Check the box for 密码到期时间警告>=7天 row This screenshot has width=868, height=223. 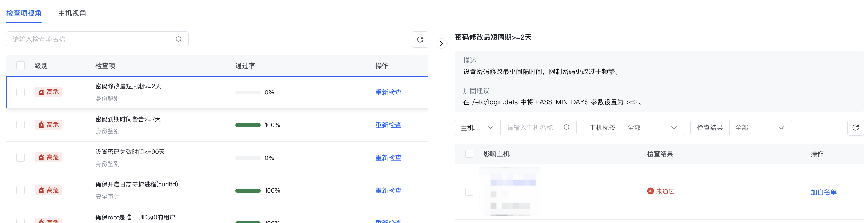21,125
